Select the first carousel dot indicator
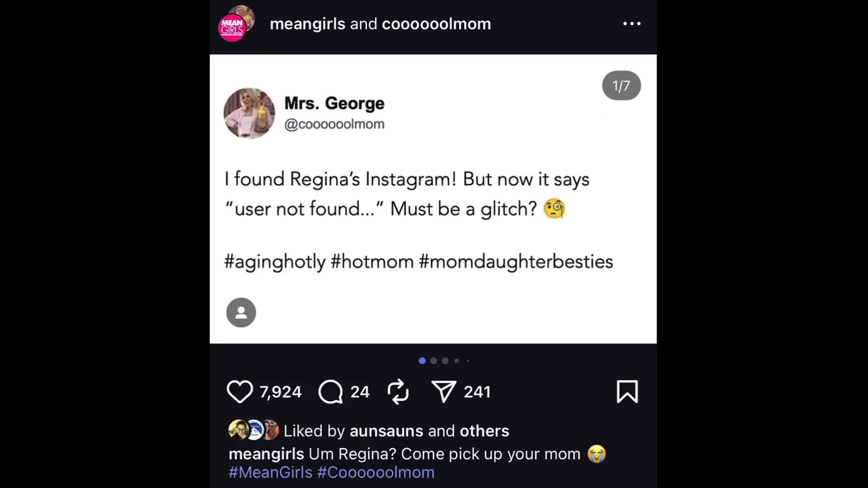 pyautogui.click(x=422, y=361)
